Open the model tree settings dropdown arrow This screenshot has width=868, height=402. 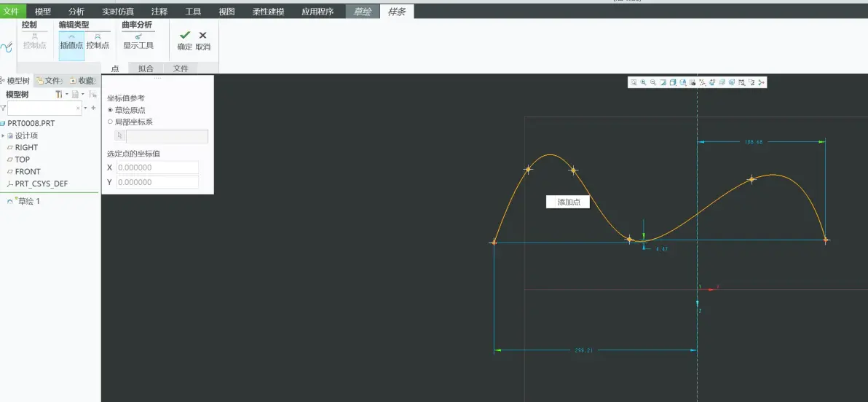[67, 95]
